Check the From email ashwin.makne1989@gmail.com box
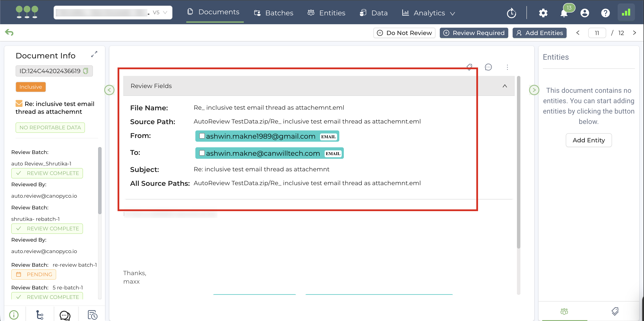The image size is (644, 321). coord(202,136)
